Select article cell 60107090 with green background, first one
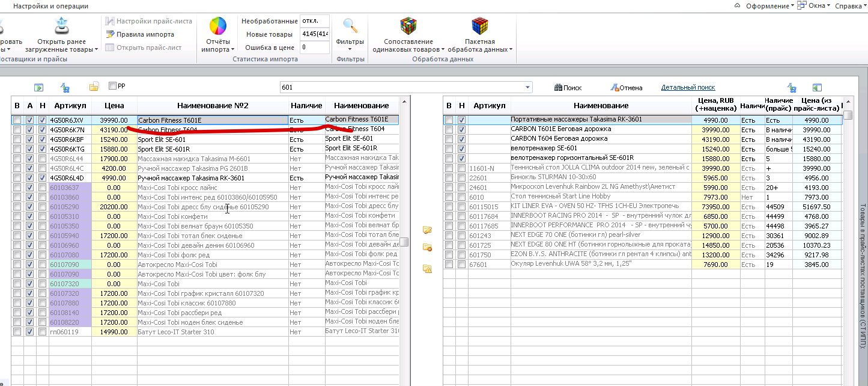The height and width of the screenshot is (386, 868). tap(70, 265)
